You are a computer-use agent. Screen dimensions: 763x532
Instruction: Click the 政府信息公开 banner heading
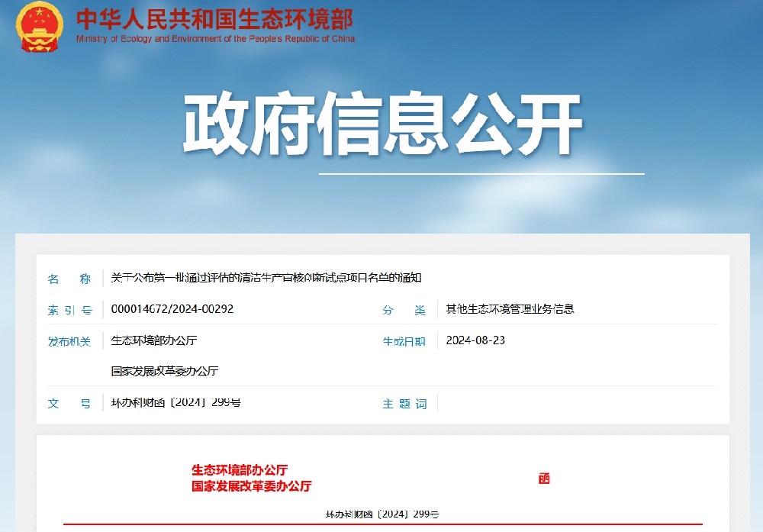tap(381, 126)
